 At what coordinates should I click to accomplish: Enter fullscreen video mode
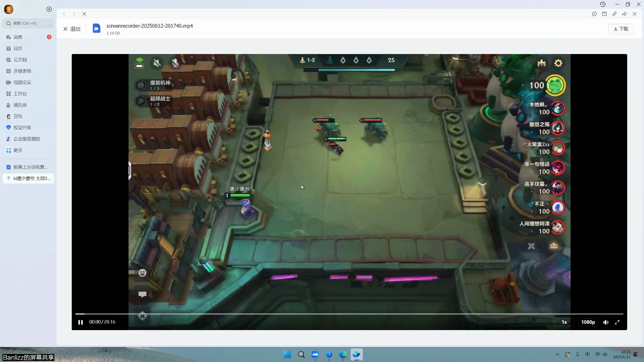pos(617,322)
